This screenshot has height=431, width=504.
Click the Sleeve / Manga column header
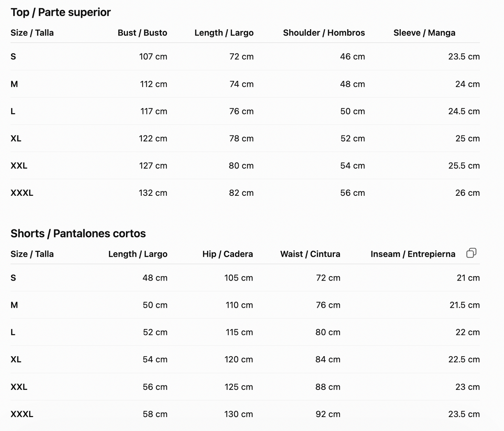click(424, 33)
